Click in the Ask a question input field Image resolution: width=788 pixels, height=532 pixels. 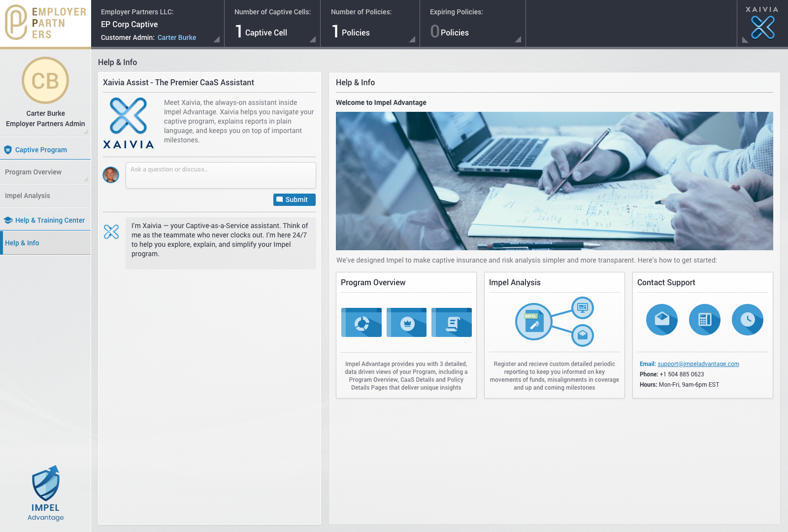[221, 175]
